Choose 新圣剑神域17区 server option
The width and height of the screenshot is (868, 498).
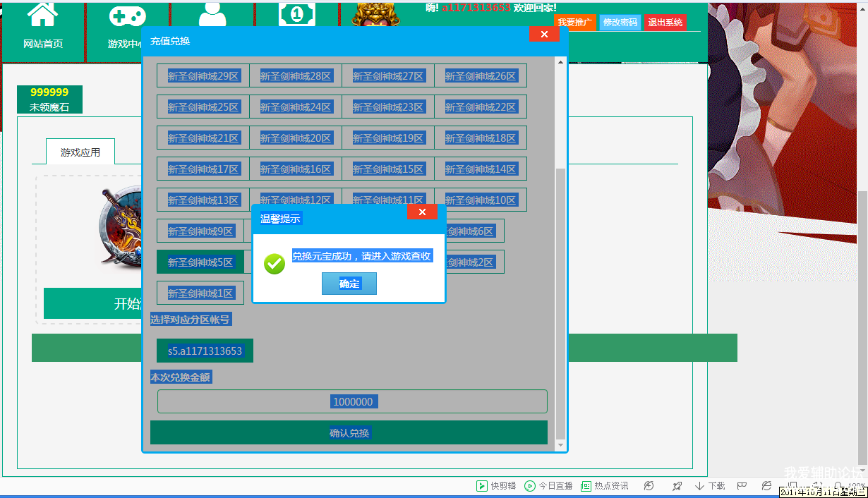click(x=203, y=169)
